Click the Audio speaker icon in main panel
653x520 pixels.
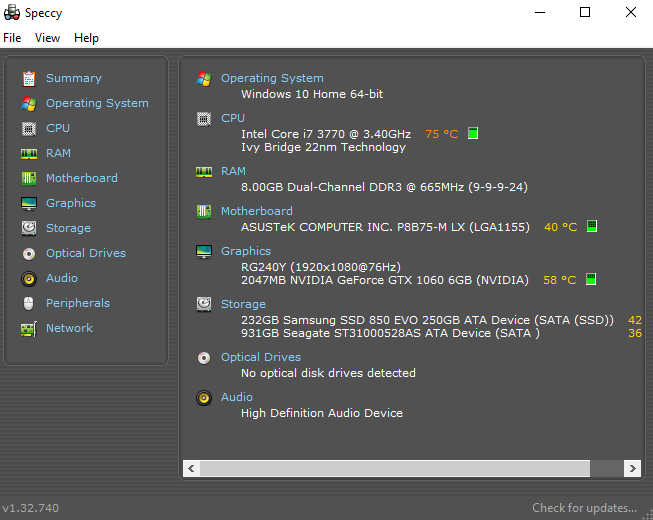tap(204, 398)
